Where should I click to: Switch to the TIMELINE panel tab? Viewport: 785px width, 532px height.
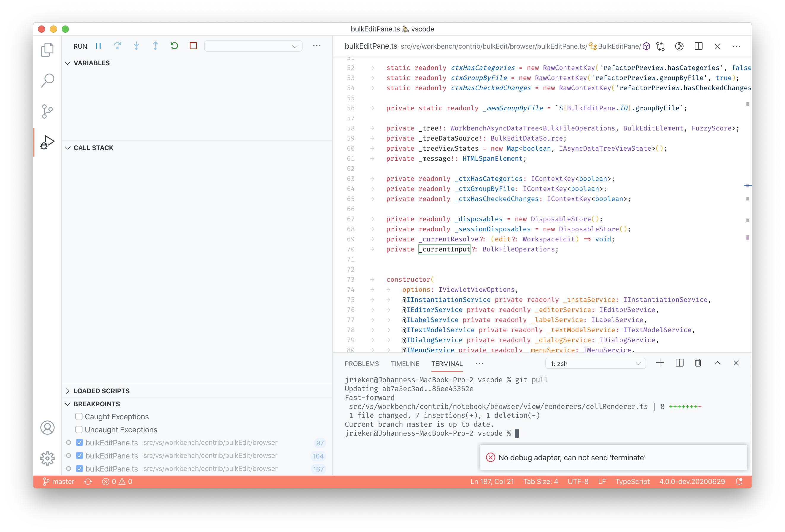click(405, 364)
